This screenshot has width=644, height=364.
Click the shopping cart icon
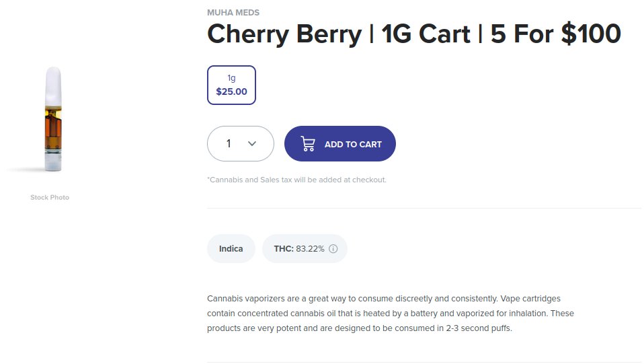tap(308, 144)
